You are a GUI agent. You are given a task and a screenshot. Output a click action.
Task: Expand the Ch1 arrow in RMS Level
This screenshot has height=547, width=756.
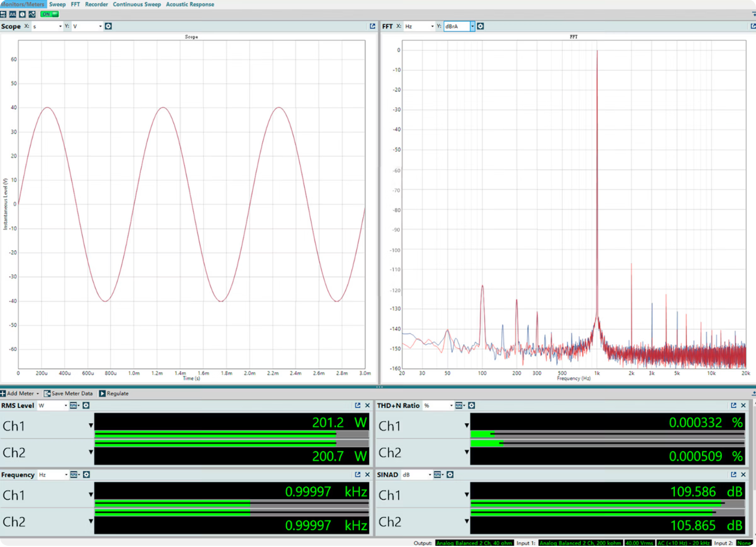[91, 425]
